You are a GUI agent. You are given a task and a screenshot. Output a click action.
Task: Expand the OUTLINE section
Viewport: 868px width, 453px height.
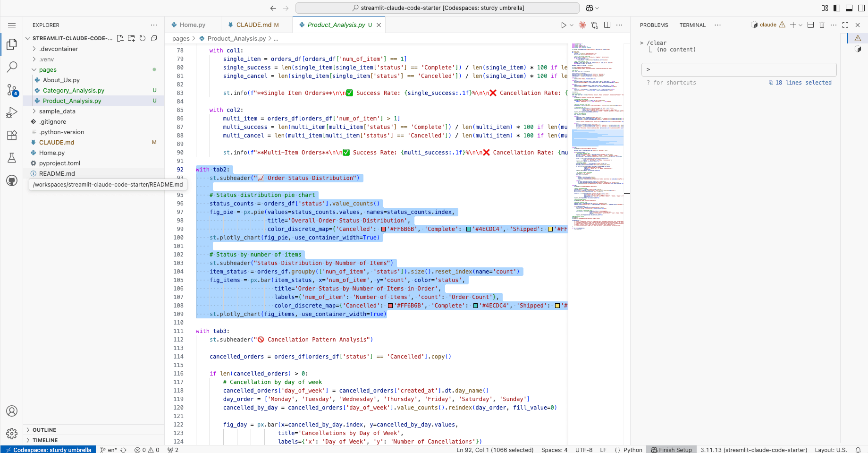coord(44,430)
